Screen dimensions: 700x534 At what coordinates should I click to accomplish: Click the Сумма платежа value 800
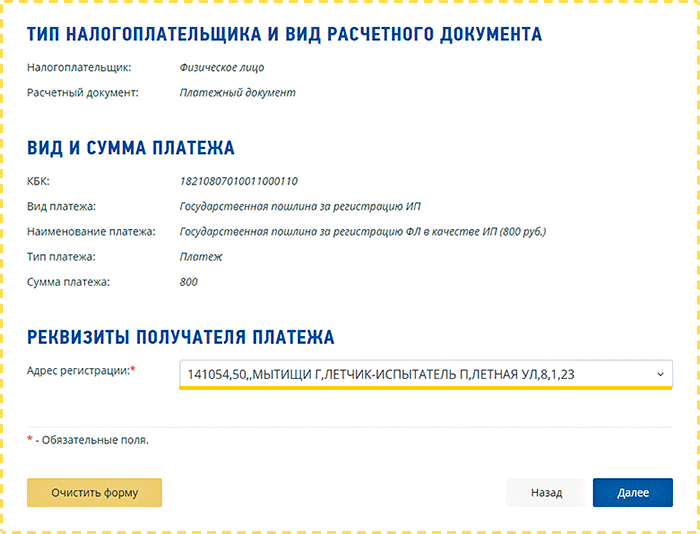[188, 282]
